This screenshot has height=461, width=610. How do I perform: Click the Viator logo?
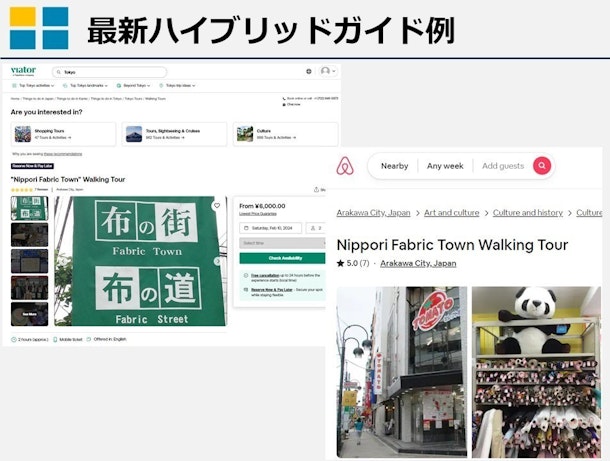click(x=23, y=71)
